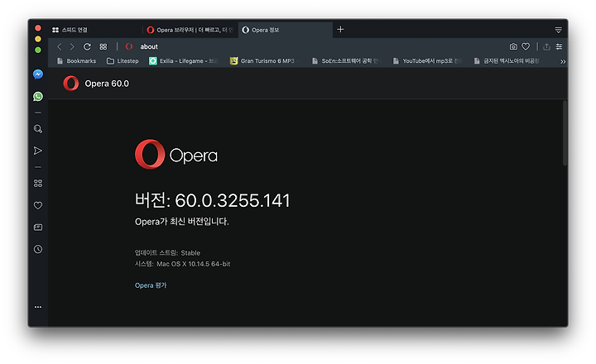The height and width of the screenshot is (364, 596).
Task: Go back to previous page
Action: pos(60,46)
